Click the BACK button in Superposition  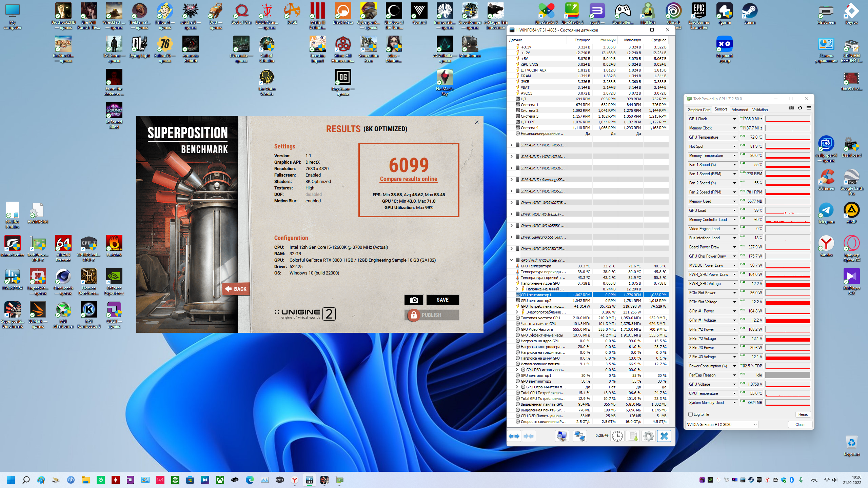(236, 289)
